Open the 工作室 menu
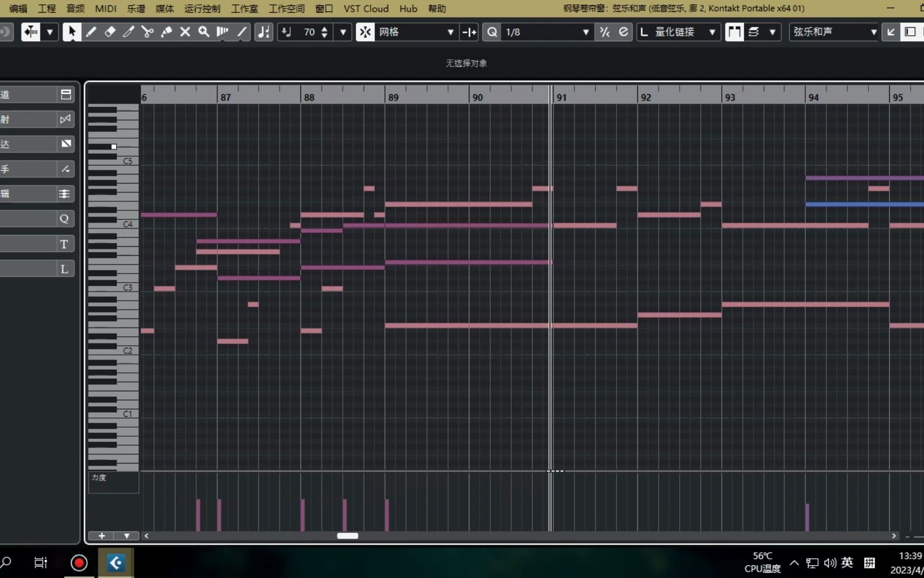924x578 pixels. click(244, 9)
